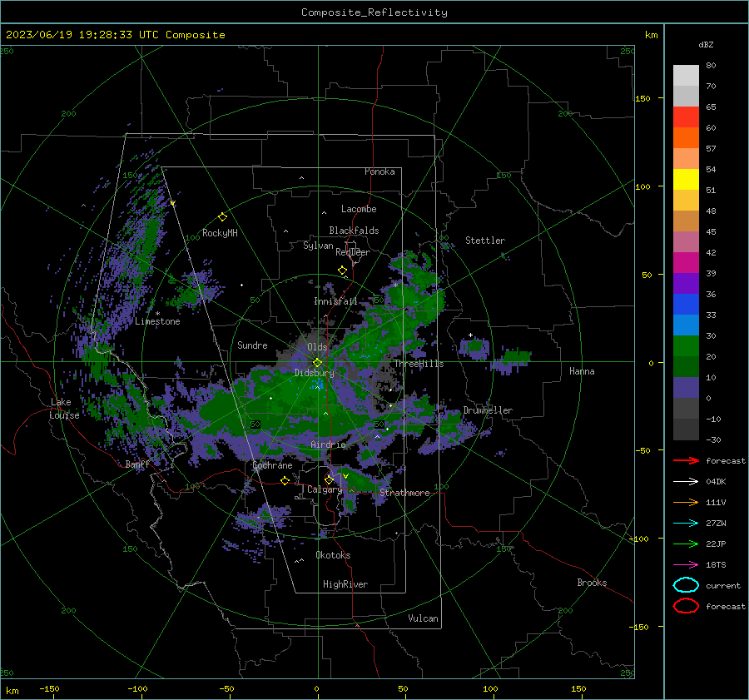Select the magenta 39-42 dBZ swatch
This screenshot has height=700, width=749.
point(686,263)
